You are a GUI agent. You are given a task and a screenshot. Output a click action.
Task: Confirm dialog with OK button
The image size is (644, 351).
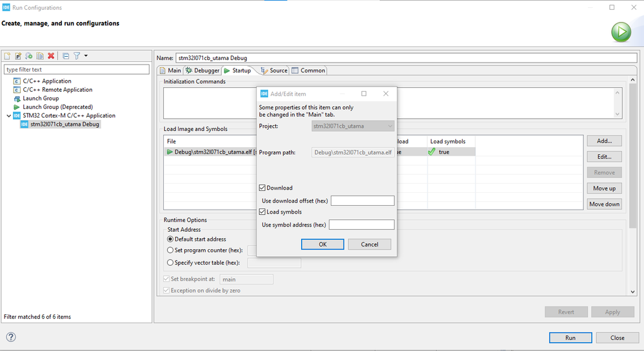pos(322,244)
